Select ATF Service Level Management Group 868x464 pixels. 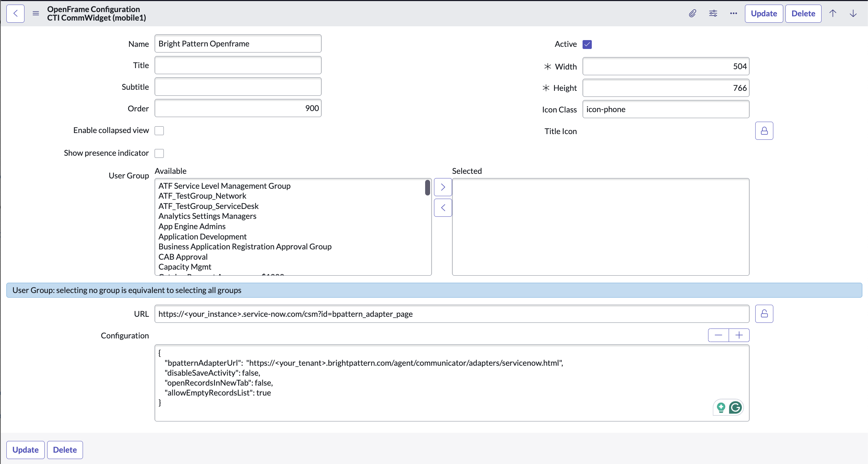[x=224, y=186]
